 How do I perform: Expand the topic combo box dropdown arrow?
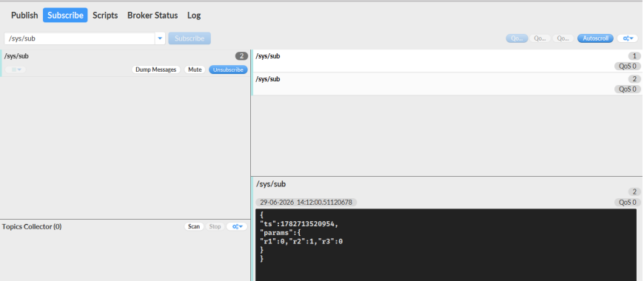(x=160, y=38)
